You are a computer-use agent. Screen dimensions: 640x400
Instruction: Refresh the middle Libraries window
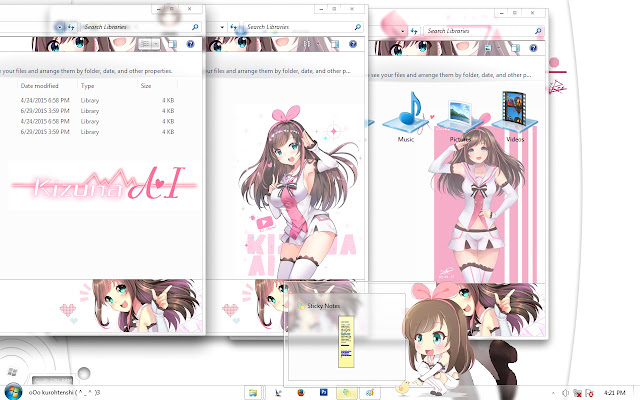click(234, 27)
